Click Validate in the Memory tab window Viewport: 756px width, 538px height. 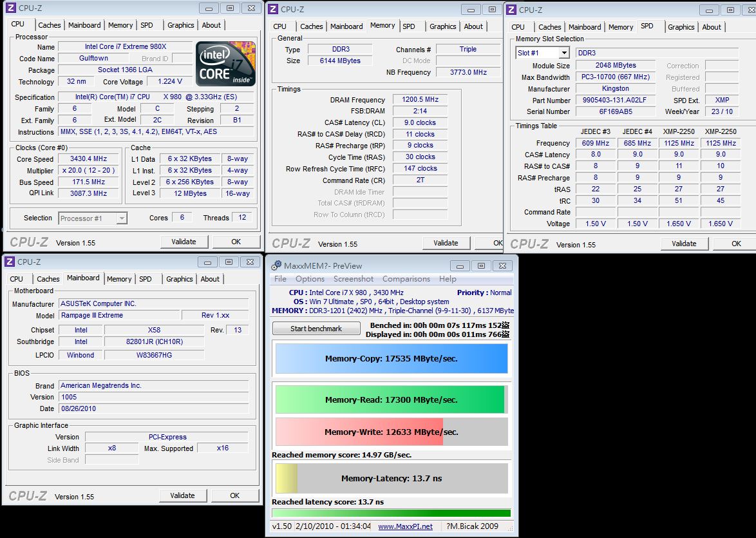[446, 243]
